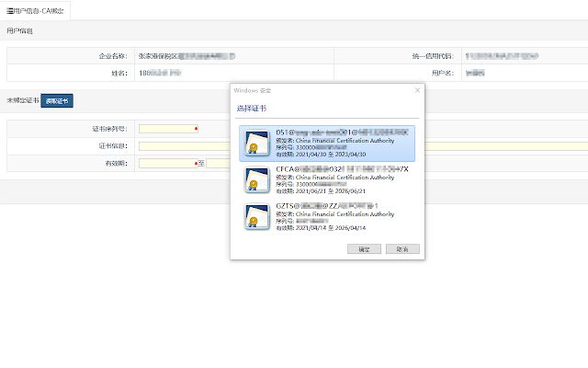Click validity text 2021/04/14 至 2026/04/14

(331, 228)
